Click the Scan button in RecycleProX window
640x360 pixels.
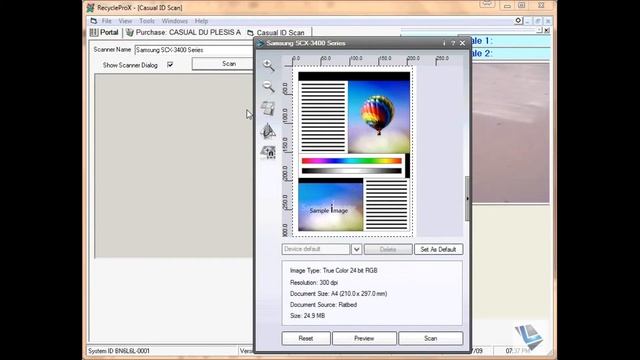pyautogui.click(x=223, y=64)
